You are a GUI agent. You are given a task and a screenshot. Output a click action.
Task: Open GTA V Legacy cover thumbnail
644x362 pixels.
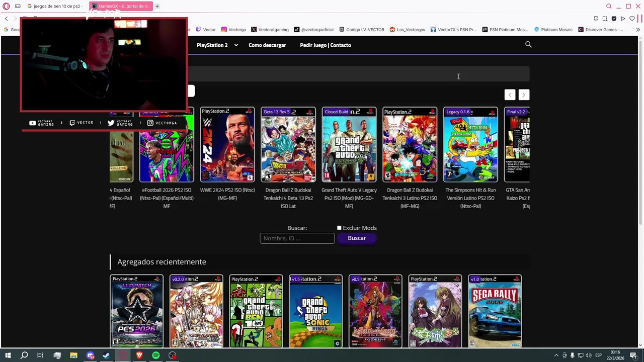coord(349,144)
